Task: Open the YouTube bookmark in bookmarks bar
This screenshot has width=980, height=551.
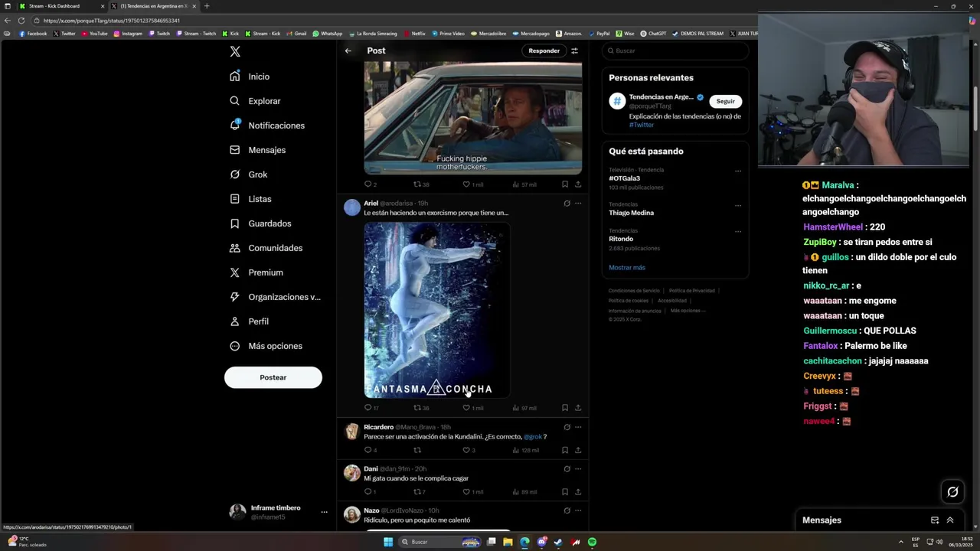Action: [x=95, y=34]
